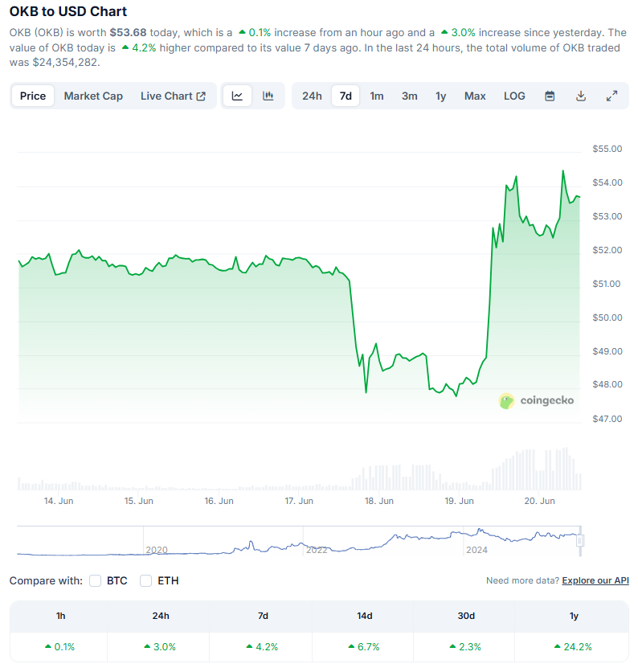Click the $53.68 price in the description
Image resolution: width=638 pixels, height=672 pixels.
tap(128, 33)
